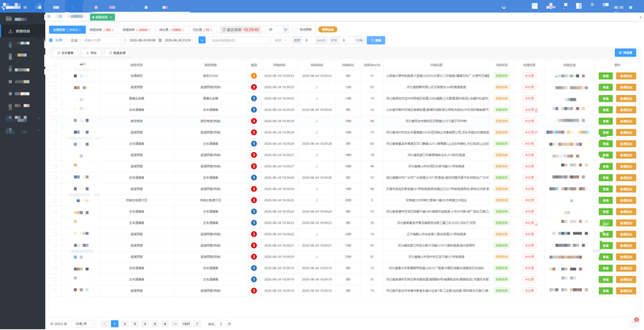Focus the refresh interval field showing 30
Image resolution: width=644 pixels, height=330 pixels.
tap(274, 30)
